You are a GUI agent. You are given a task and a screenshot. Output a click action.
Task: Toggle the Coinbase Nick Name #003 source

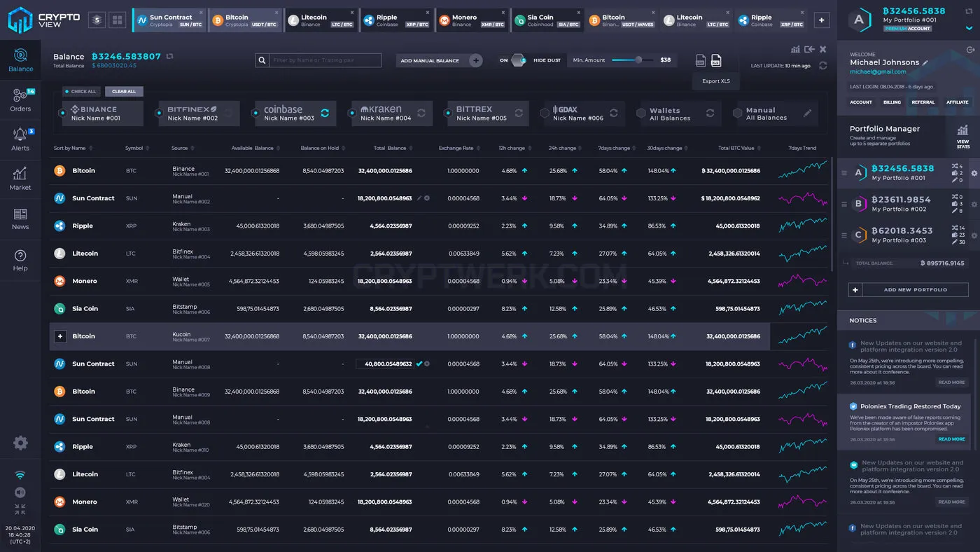tap(255, 113)
